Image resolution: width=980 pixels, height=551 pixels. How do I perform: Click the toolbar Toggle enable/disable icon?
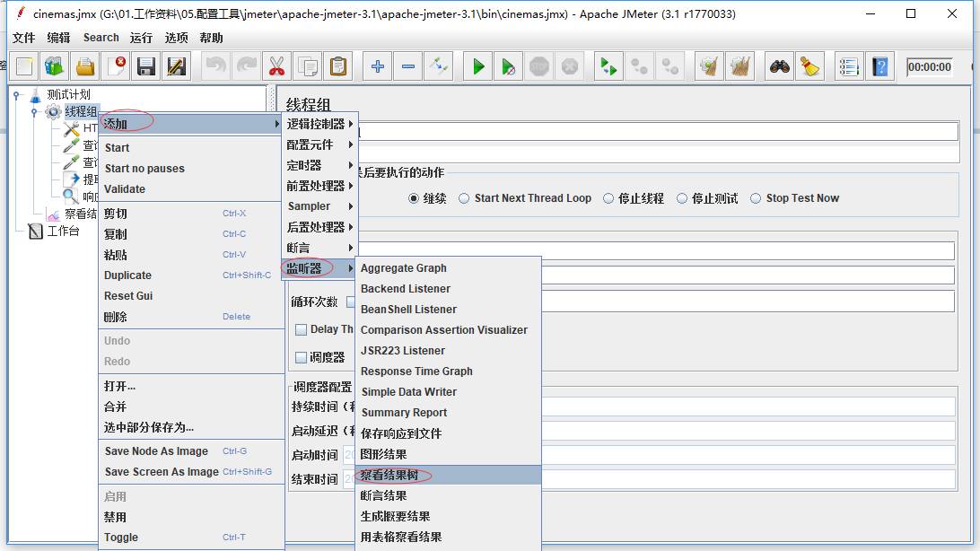tap(439, 66)
